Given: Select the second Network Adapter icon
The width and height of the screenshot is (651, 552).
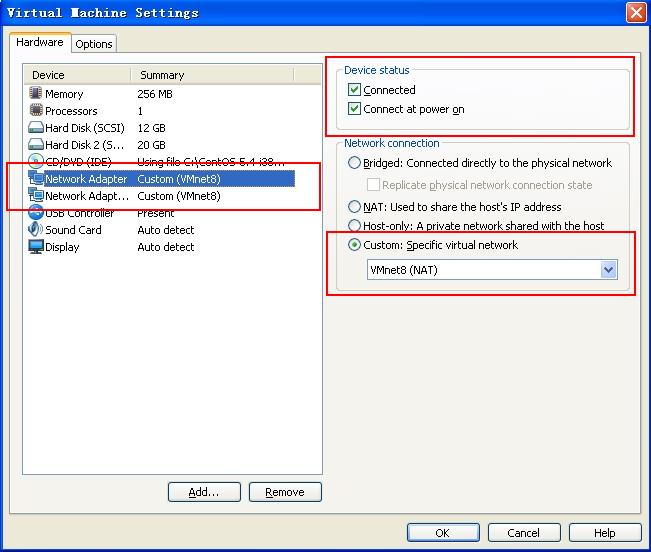Looking at the screenshot, I should pos(36,196).
